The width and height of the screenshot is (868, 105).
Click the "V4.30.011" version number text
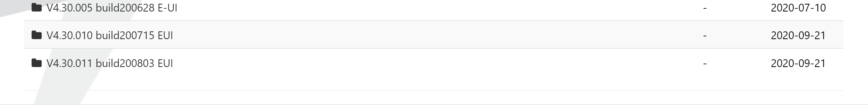pos(70,63)
